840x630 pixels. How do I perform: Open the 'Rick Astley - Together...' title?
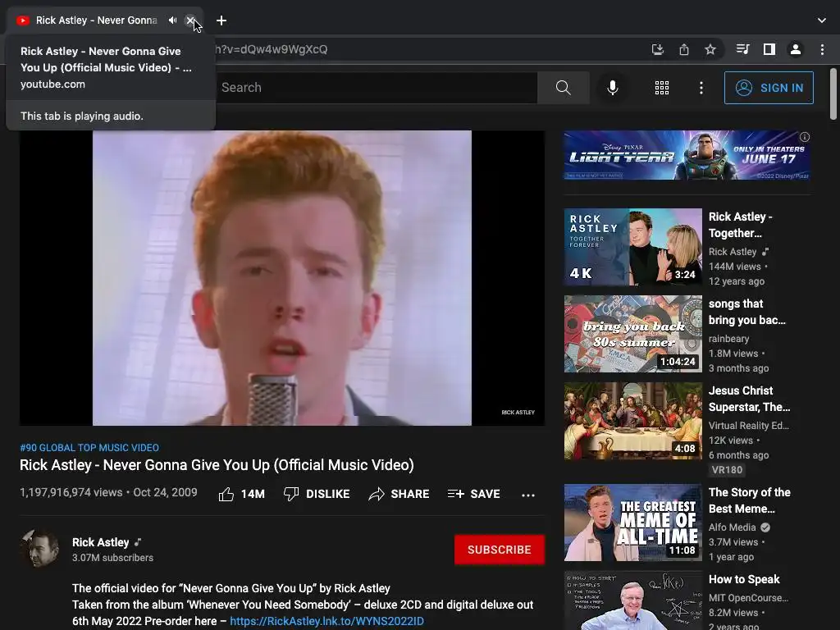(741, 225)
